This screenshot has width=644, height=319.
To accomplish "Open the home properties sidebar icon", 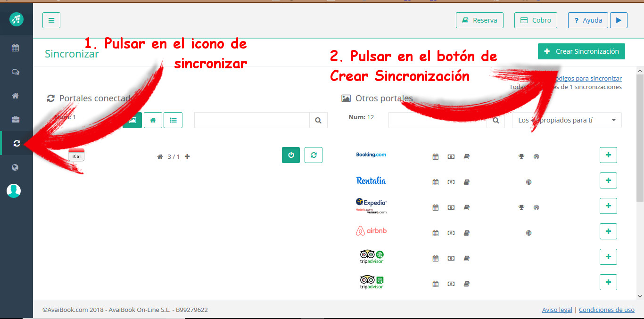I will coord(16,96).
